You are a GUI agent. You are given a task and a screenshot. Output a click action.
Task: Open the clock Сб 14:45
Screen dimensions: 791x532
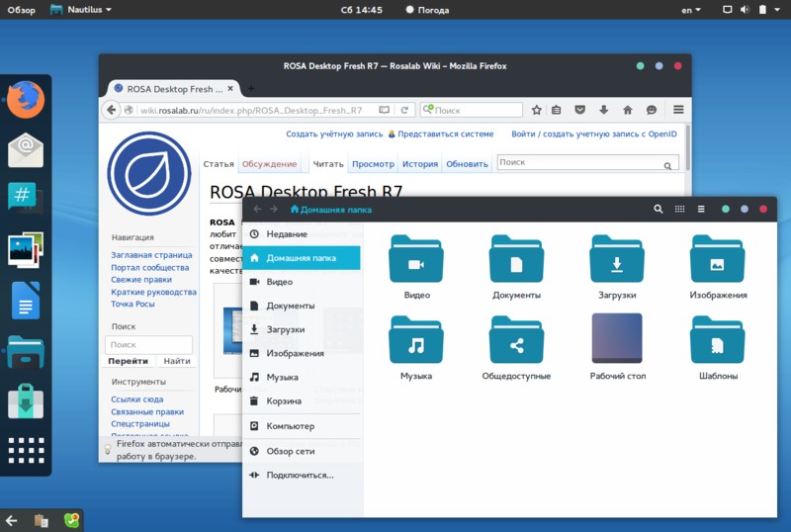[x=361, y=10]
